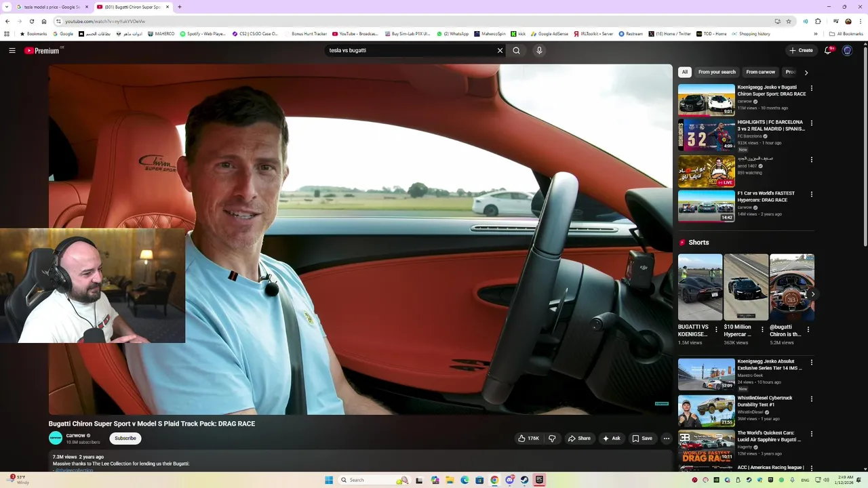Open File Explorer from the taskbar
The height and width of the screenshot is (488, 868).
(x=449, y=480)
